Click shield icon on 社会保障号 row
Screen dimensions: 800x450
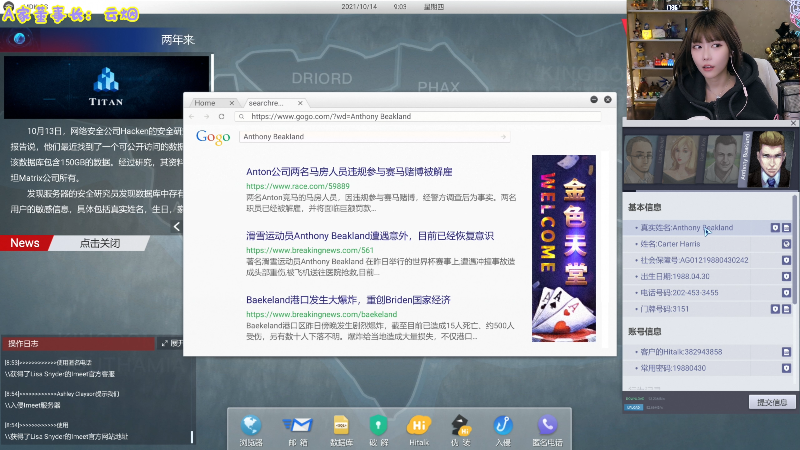pos(786,261)
